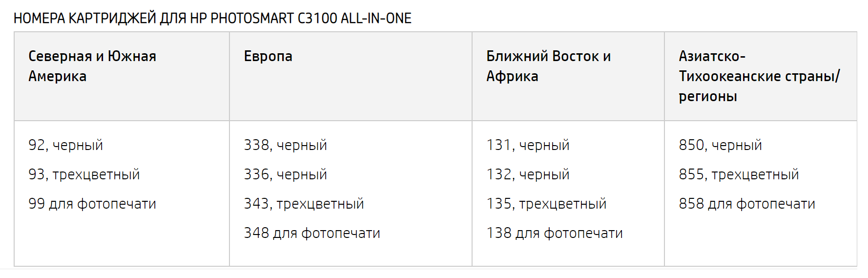Click the word 'Африка' in the header
This screenshot has height=278, width=868.
[x=512, y=77]
